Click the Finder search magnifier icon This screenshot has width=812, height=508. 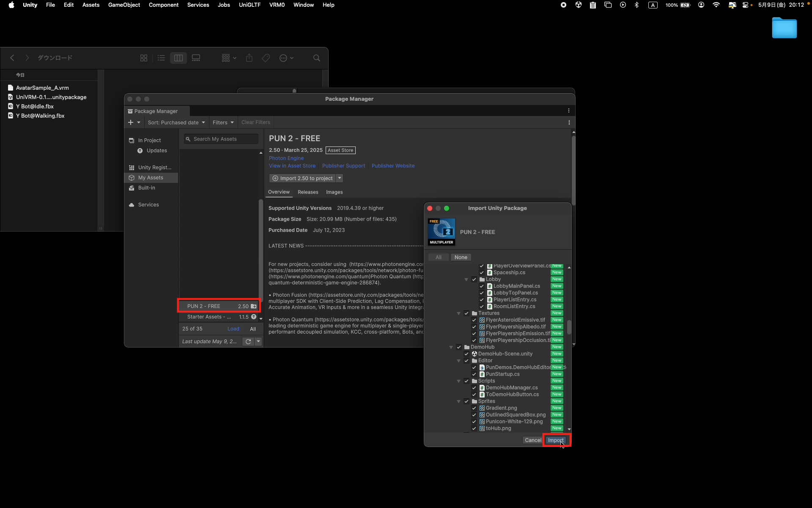[x=317, y=58]
